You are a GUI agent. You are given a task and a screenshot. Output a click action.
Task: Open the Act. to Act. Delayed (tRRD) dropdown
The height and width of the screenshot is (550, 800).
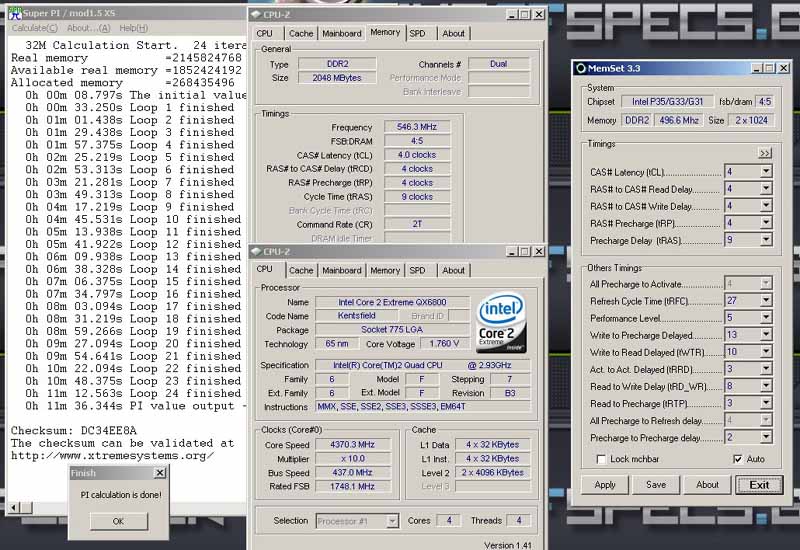766,369
